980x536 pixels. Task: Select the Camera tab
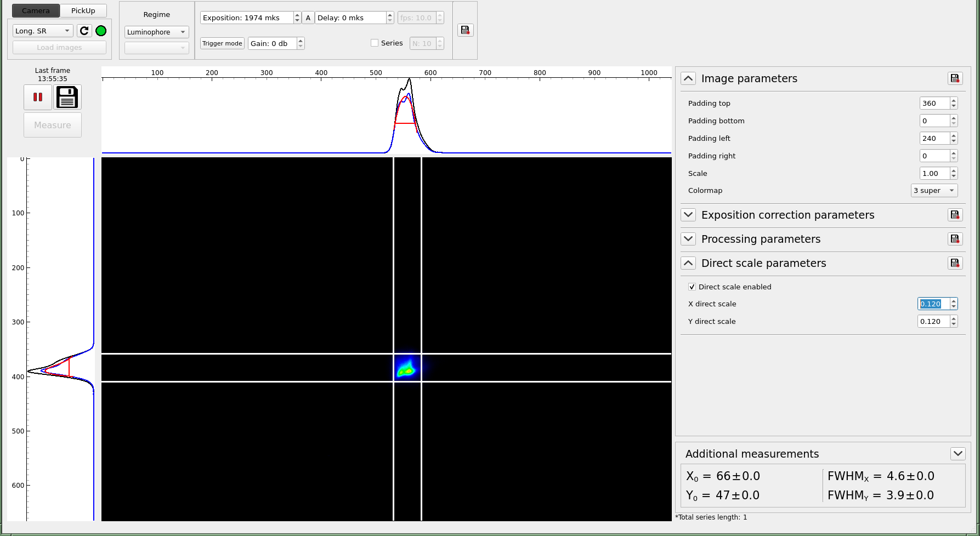36,11
